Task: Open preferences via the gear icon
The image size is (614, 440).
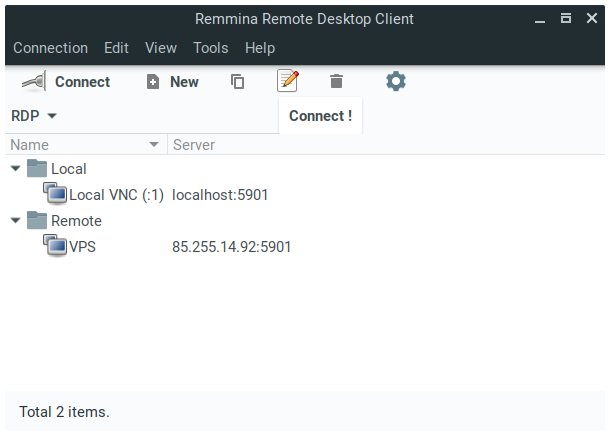Action: tap(396, 81)
